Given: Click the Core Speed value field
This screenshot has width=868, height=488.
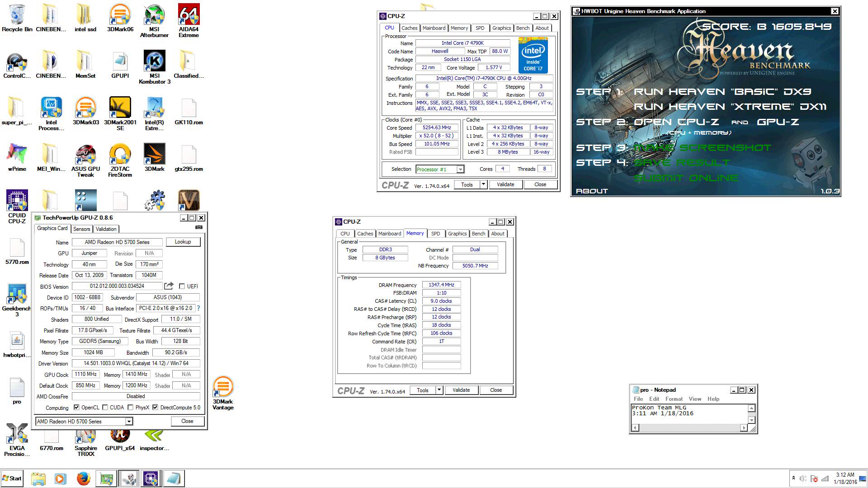Looking at the screenshot, I should point(437,128).
